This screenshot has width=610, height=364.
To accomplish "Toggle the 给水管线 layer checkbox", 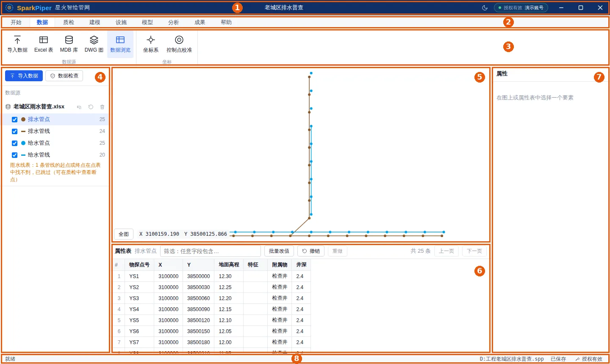I will tap(15, 155).
